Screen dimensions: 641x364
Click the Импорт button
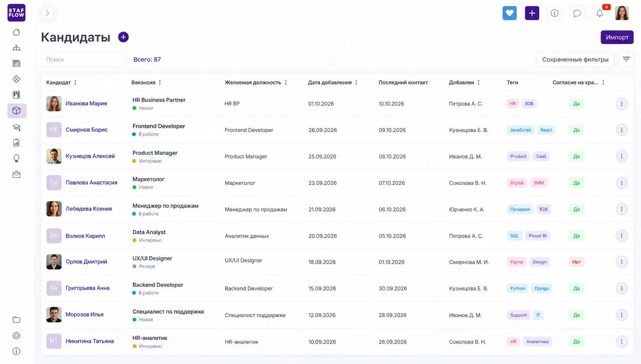tap(617, 37)
